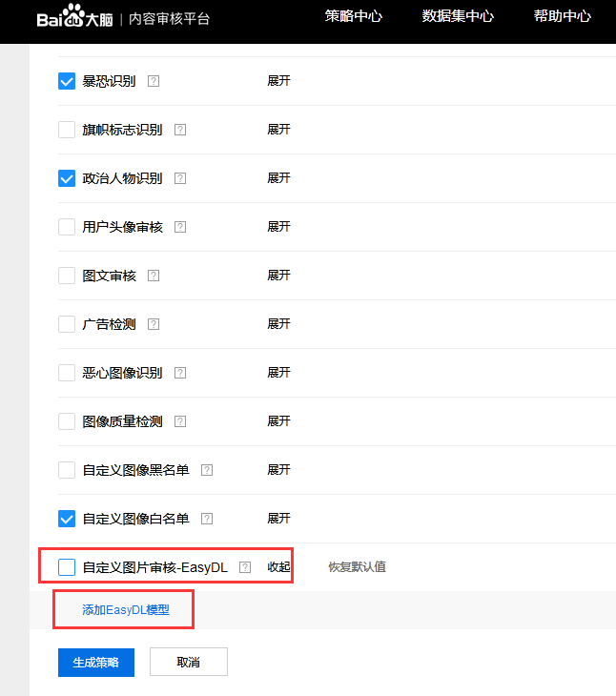The image size is (616, 696).
Task: Expand the 旗帜标志识别 row via 展开
Action: click(278, 129)
